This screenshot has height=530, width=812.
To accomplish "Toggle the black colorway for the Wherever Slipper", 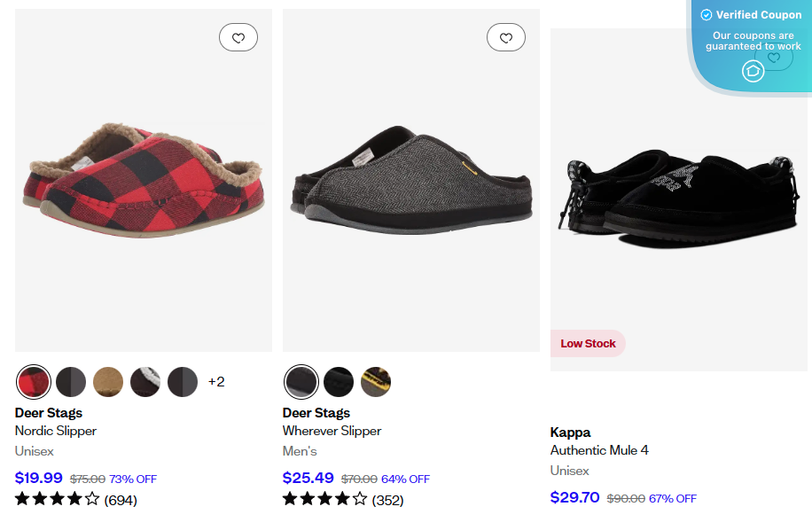I will [x=338, y=381].
